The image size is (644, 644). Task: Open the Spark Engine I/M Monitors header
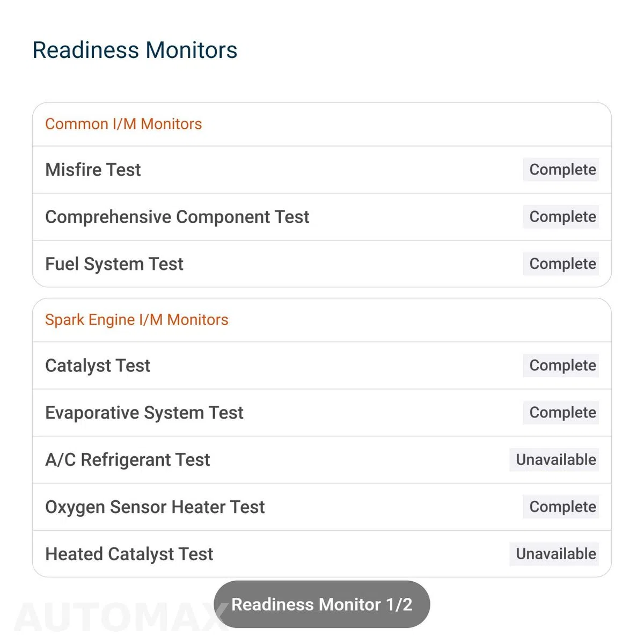pos(137,320)
